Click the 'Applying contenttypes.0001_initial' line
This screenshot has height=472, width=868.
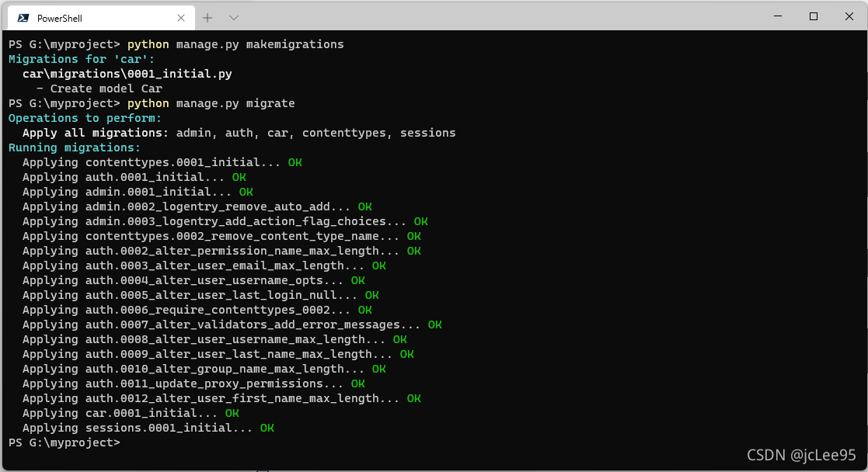coord(162,162)
